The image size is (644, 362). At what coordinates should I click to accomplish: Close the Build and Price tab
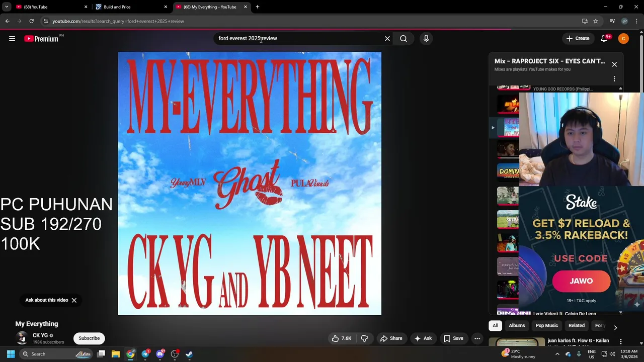point(166,7)
